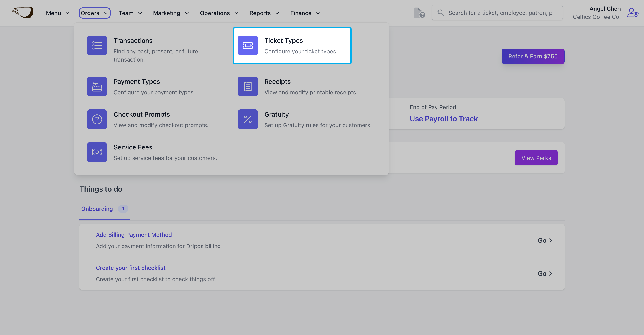Click the Checkout Prompts question icon
Viewport: 644px width, 335px height.
click(x=97, y=119)
